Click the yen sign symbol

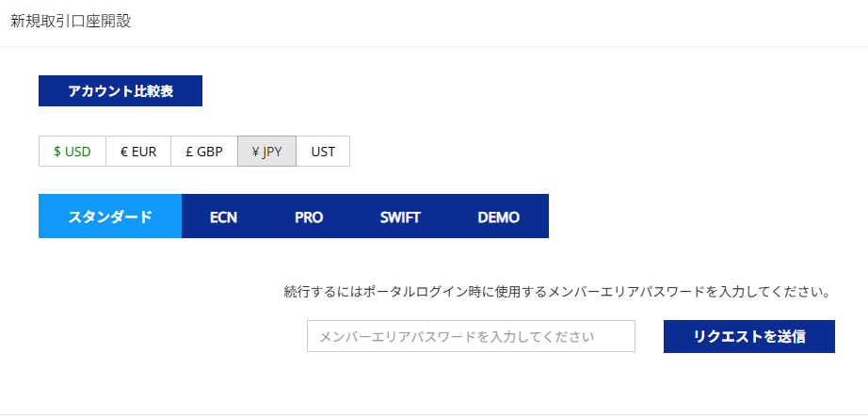pos(255,152)
